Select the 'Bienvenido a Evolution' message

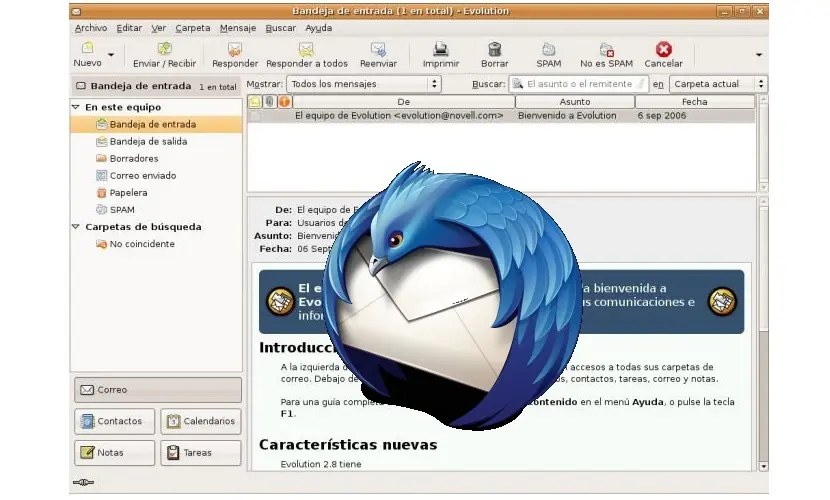567,115
